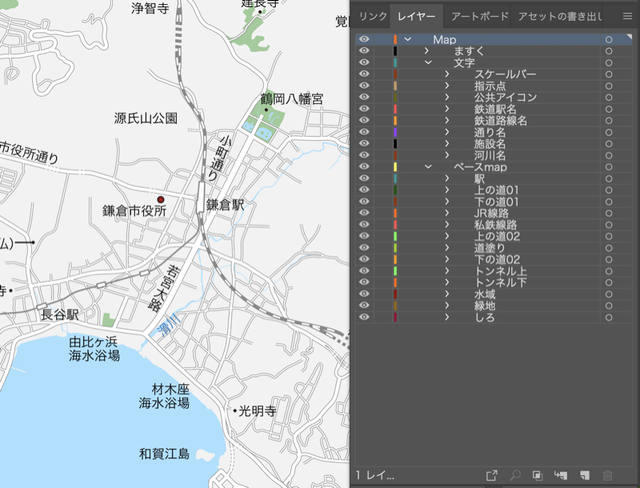Hide the Map layer via eye icon
The height and width of the screenshot is (488, 640).
tap(364, 39)
